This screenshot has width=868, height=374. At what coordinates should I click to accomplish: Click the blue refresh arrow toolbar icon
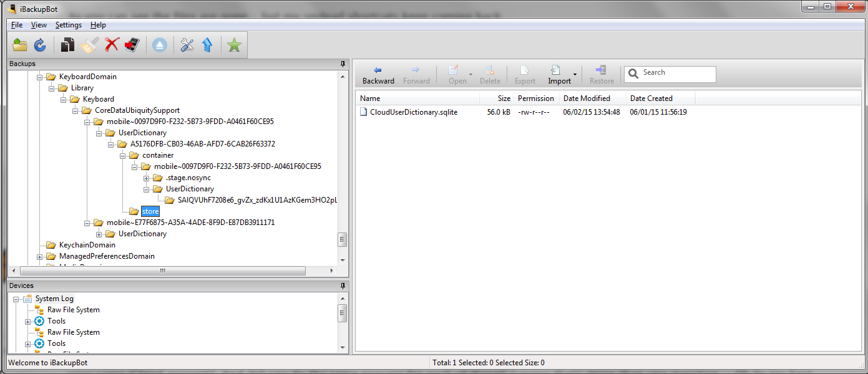click(40, 45)
